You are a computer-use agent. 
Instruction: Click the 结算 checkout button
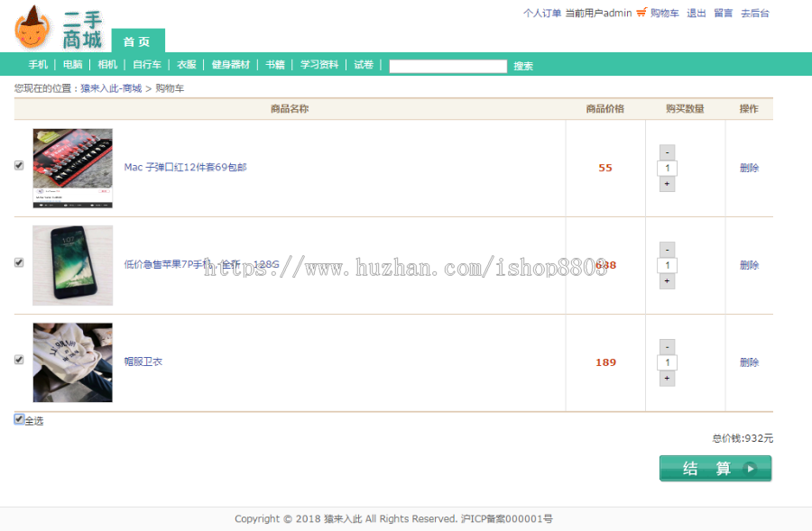pos(715,469)
